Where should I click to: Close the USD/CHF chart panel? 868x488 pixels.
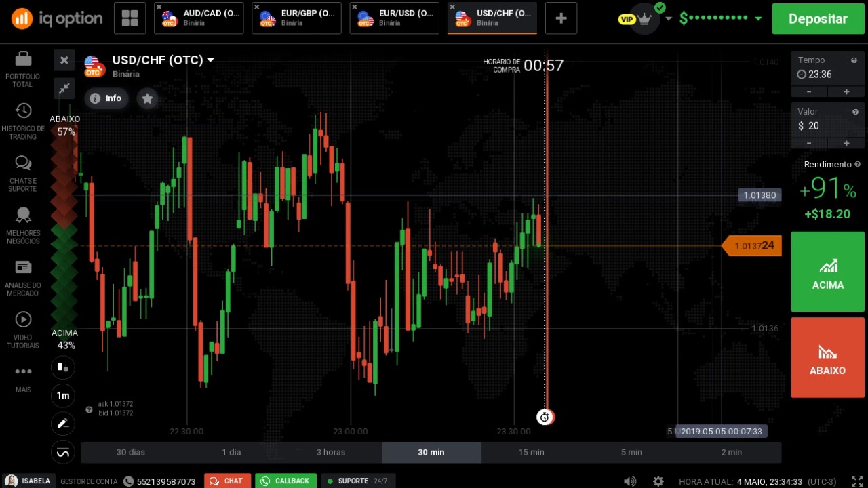click(x=64, y=60)
